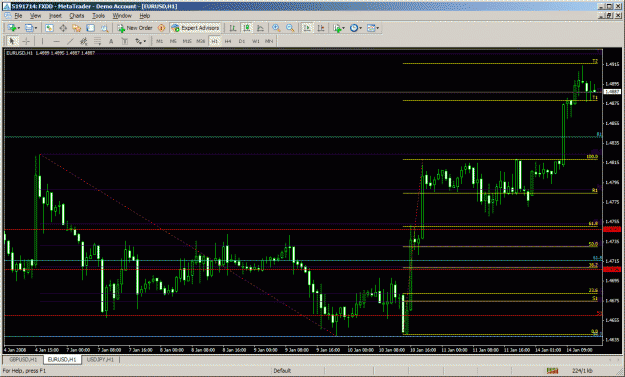Zoom out of the chart
This screenshot has width=625, height=377.
[290, 28]
